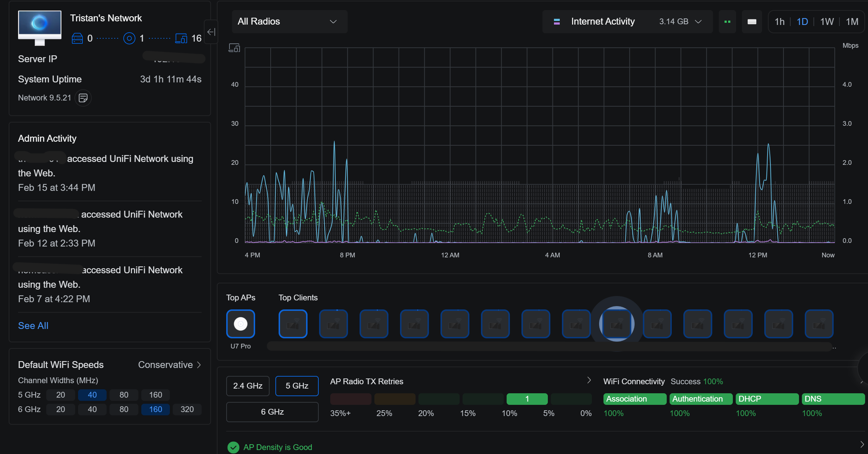Click the green TX Retries bar segment showing 1
The width and height of the screenshot is (868, 454).
tap(527, 399)
